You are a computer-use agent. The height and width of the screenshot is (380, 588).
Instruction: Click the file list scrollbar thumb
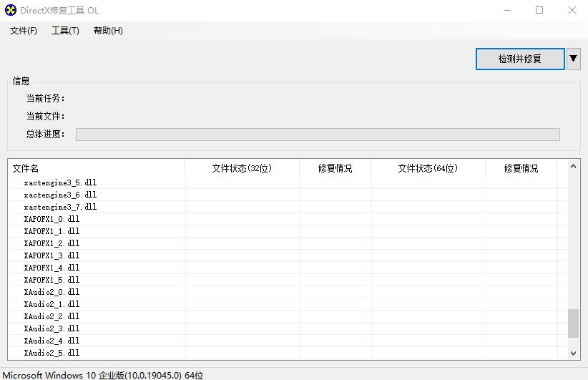pyautogui.click(x=573, y=323)
